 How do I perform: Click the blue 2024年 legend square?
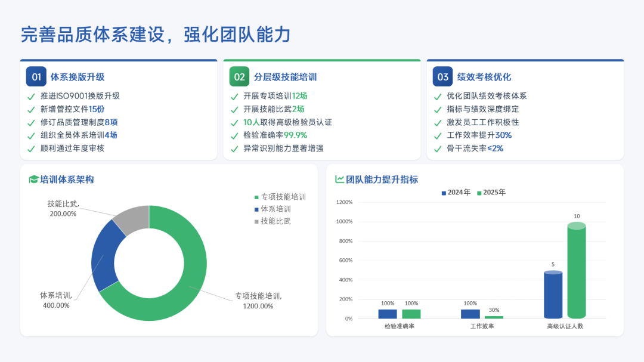pyautogui.click(x=444, y=193)
